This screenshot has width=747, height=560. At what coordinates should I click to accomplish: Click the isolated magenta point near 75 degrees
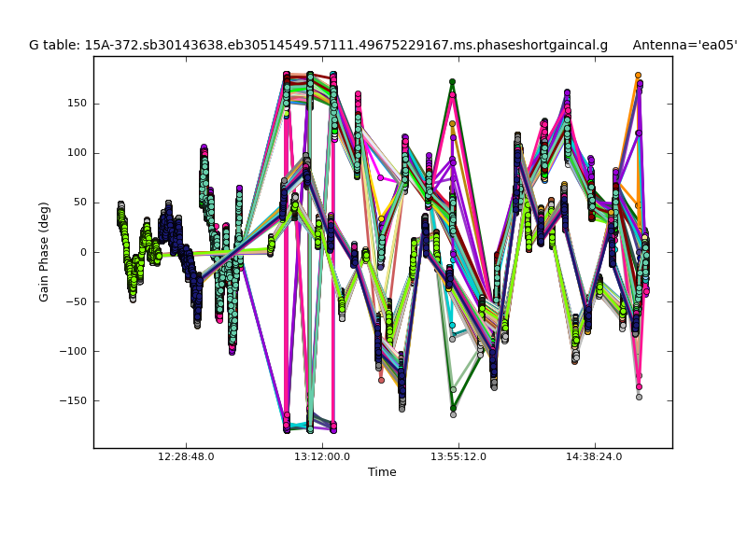point(380,177)
